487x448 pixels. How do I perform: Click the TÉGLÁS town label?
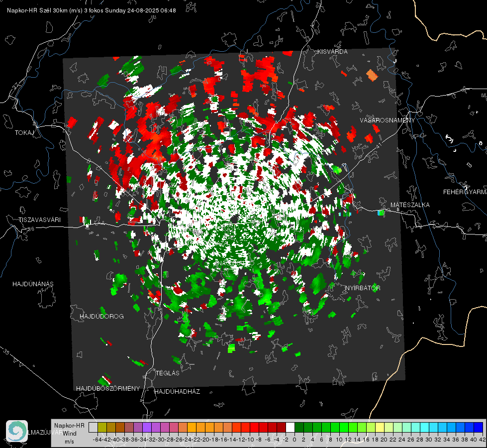click(168, 373)
